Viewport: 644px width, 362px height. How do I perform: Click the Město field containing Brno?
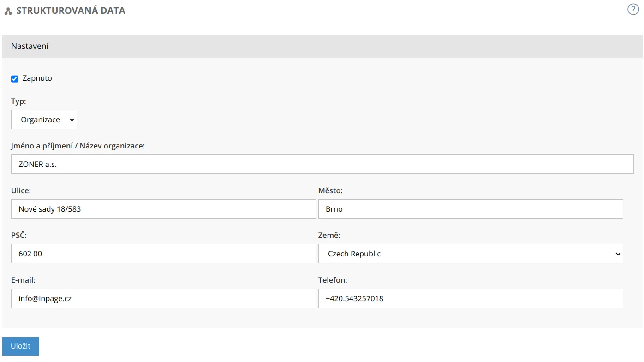click(471, 209)
